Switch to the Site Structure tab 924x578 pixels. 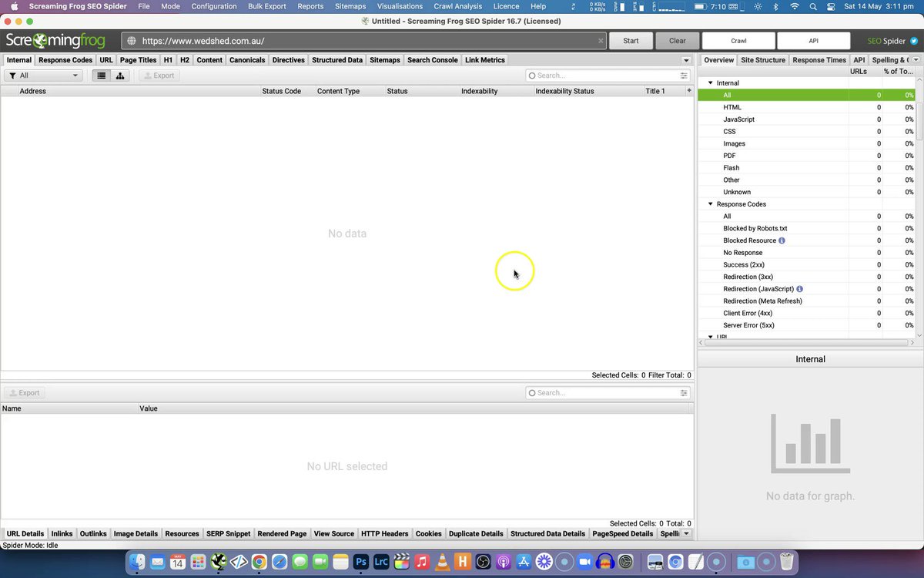[763, 60]
